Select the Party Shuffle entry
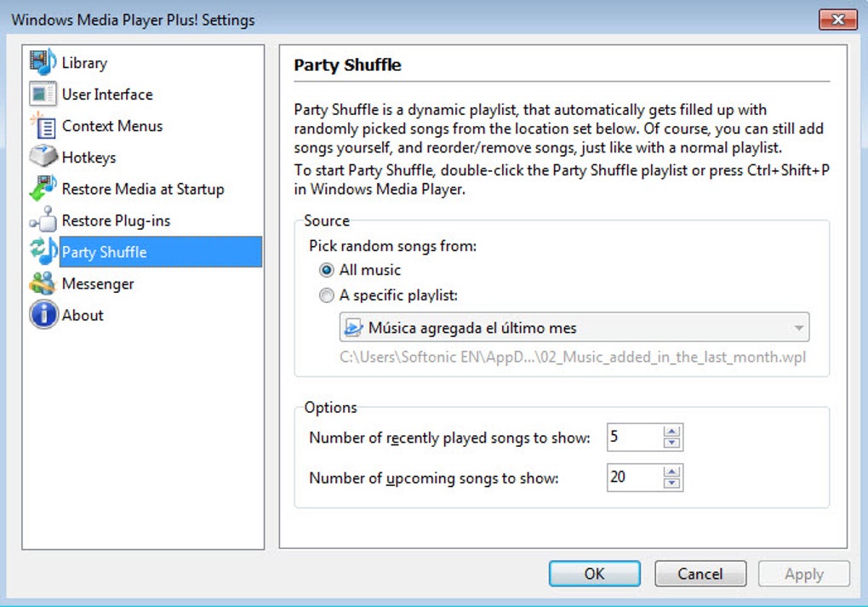Screen dimensions: 868x607 (161, 251)
